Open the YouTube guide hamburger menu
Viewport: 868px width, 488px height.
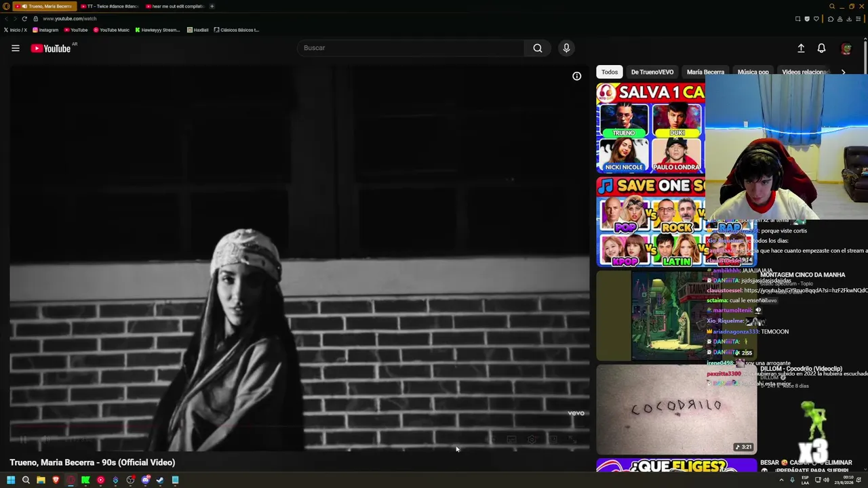pyautogui.click(x=15, y=48)
